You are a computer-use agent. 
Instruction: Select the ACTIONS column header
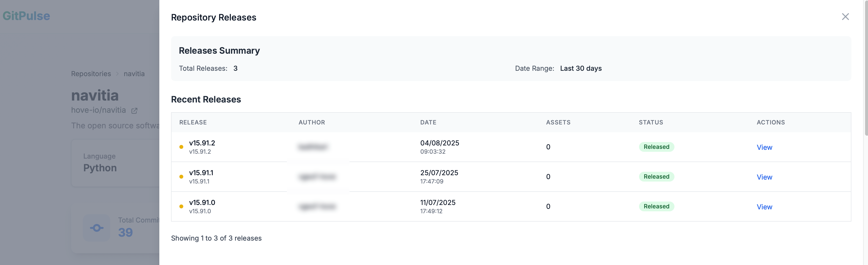771,122
